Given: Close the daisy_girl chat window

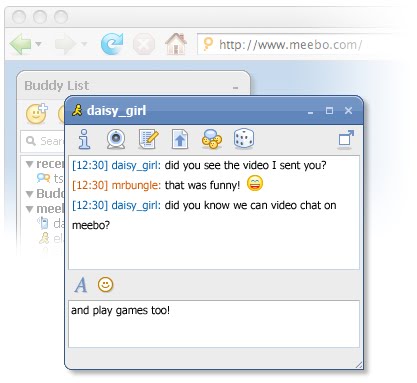Looking at the screenshot, I should [x=348, y=110].
